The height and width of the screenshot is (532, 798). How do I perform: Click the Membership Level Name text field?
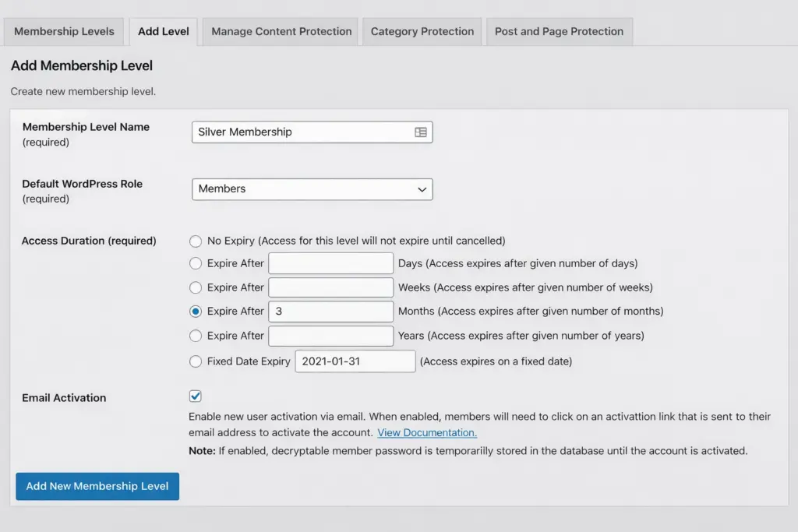click(300, 132)
